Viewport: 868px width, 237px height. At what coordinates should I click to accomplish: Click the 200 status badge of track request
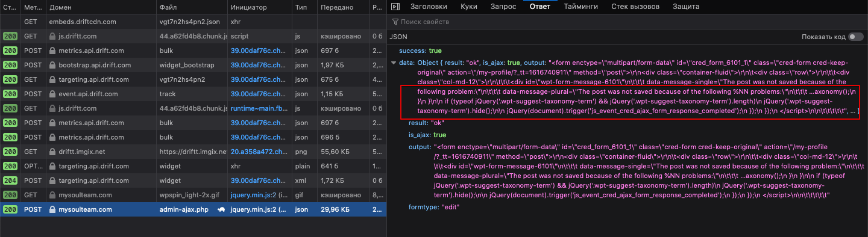point(10,94)
